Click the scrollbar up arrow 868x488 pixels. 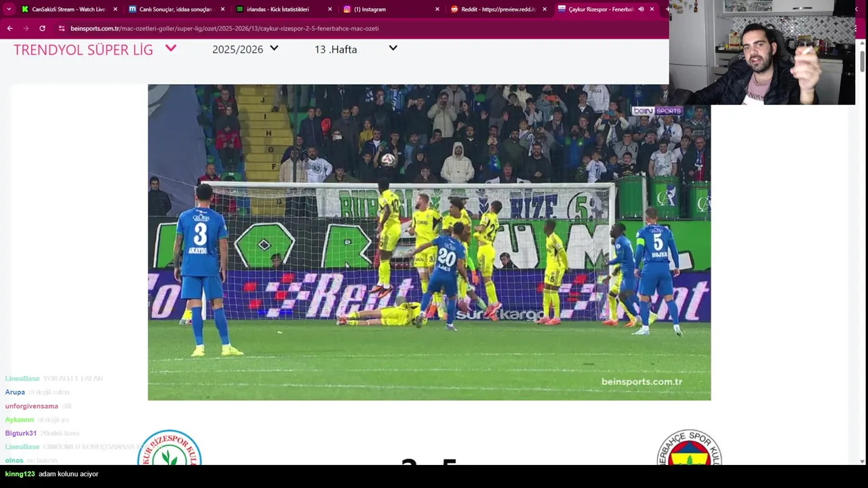pos(863,43)
